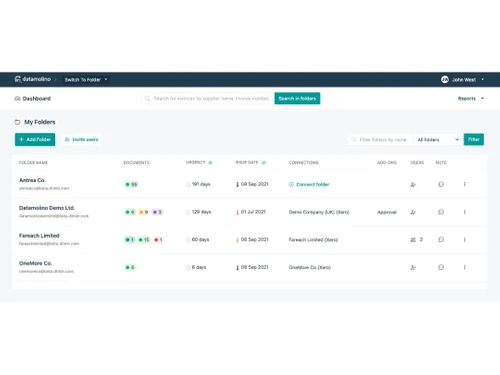Click OneMore Co. green 6 documents badge
Viewport: 500px width, 375px height.
point(130,267)
